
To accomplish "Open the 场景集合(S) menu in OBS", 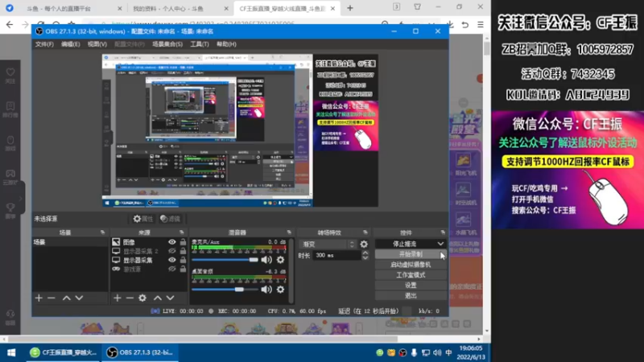I will point(167,44).
